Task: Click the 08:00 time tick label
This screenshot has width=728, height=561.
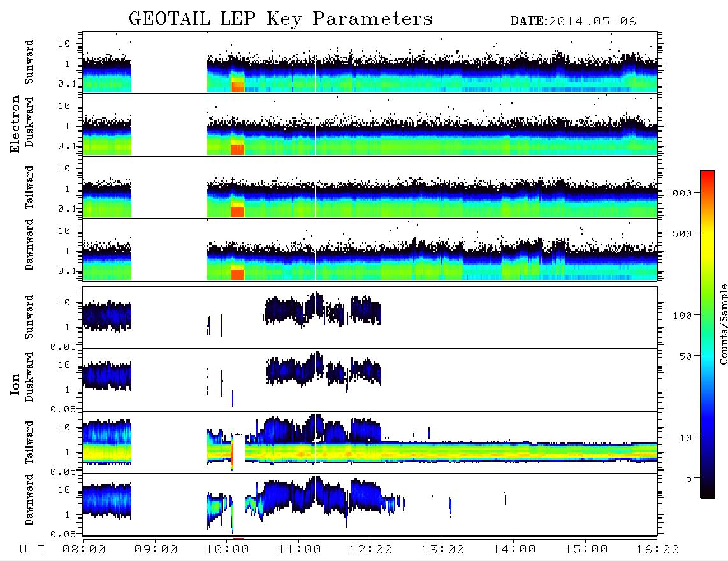Action: pyautogui.click(x=84, y=550)
